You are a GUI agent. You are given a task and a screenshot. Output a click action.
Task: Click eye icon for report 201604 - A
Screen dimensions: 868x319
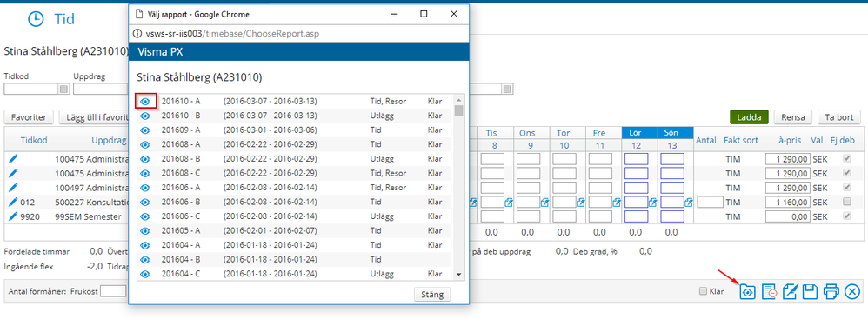pos(145,245)
